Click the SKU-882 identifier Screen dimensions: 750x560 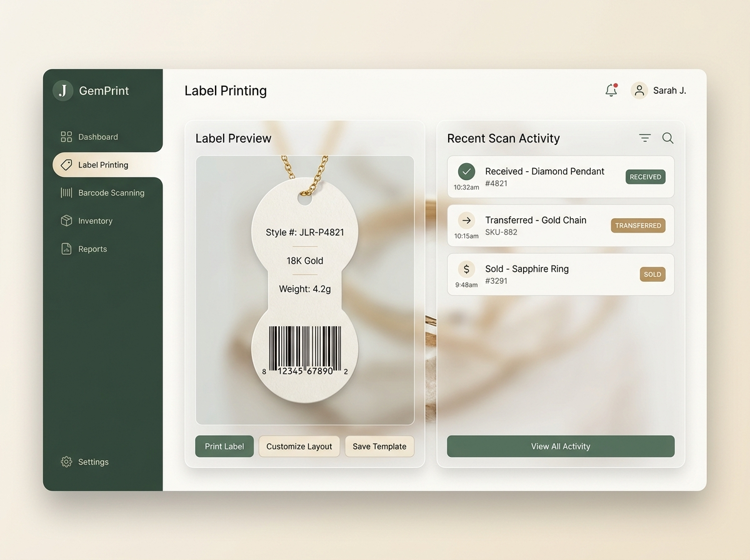tap(501, 232)
